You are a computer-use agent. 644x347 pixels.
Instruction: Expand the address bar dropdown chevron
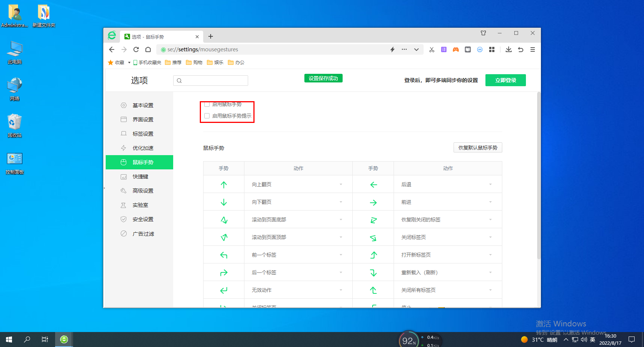(x=416, y=49)
